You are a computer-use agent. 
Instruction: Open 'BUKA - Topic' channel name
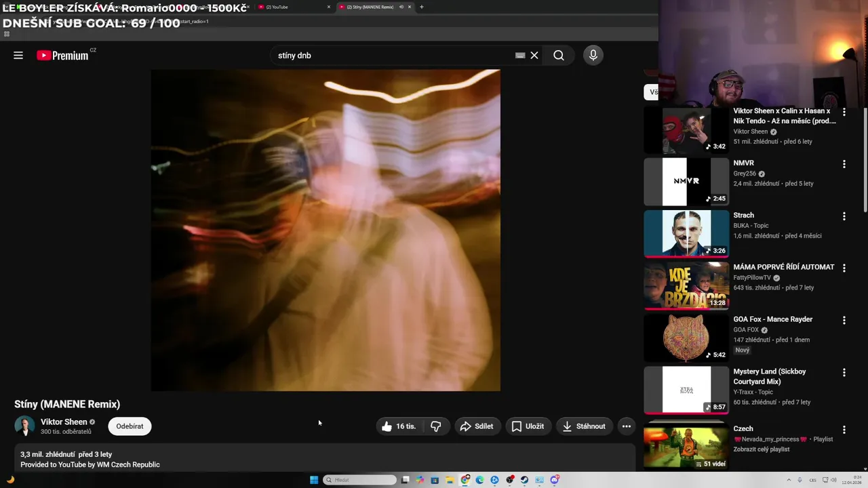(x=751, y=226)
